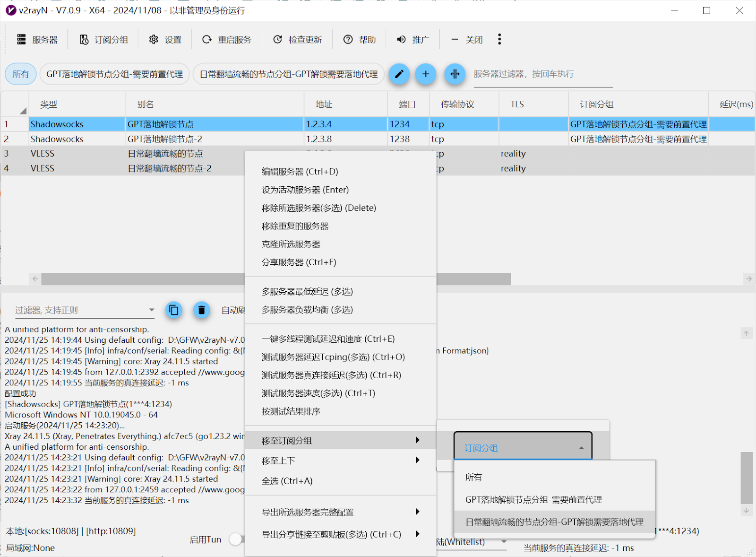Select 设为活动服务器 (Enter) menu entry

pyautogui.click(x=305, y=190)
